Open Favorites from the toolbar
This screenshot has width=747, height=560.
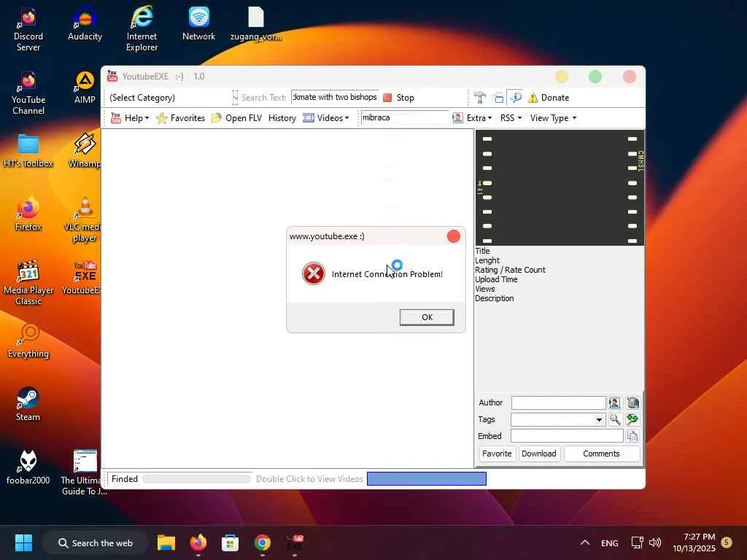point(181,118)
